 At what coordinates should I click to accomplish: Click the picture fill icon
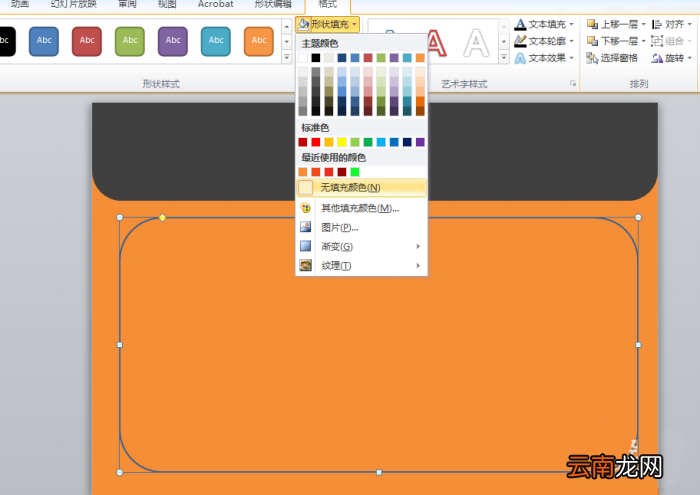(x=305, y=227)
